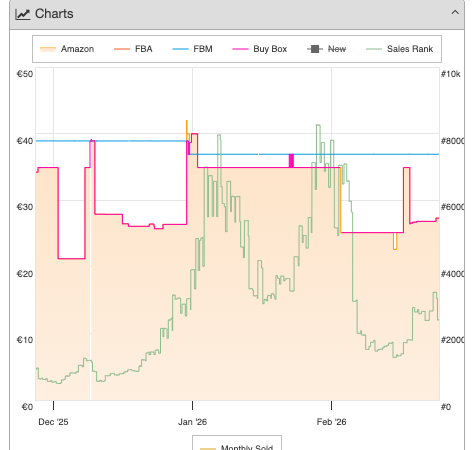Click the Buy Box pink legend swatch

240,49
